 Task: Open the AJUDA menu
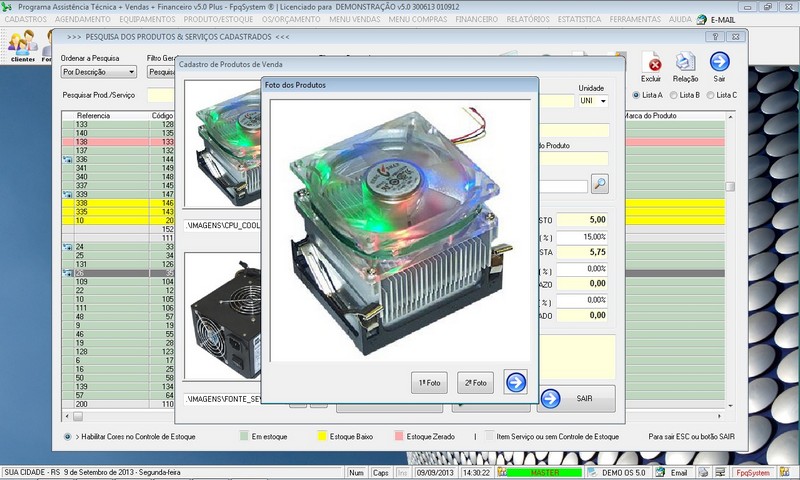tap(680, 19)
